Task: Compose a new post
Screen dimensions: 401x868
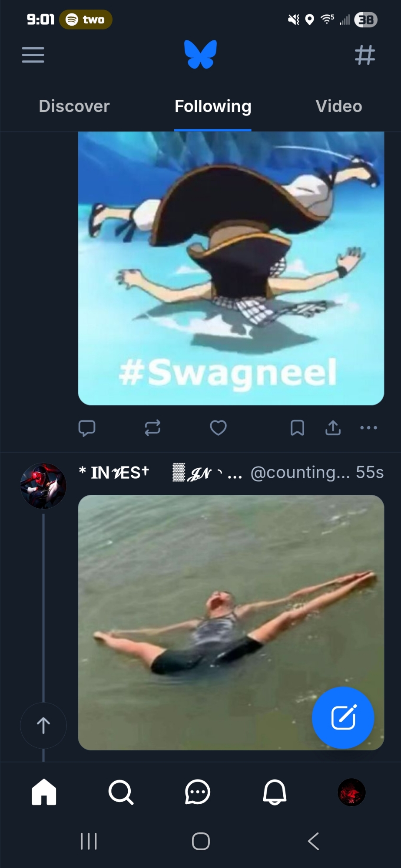Action: [343, 717]
